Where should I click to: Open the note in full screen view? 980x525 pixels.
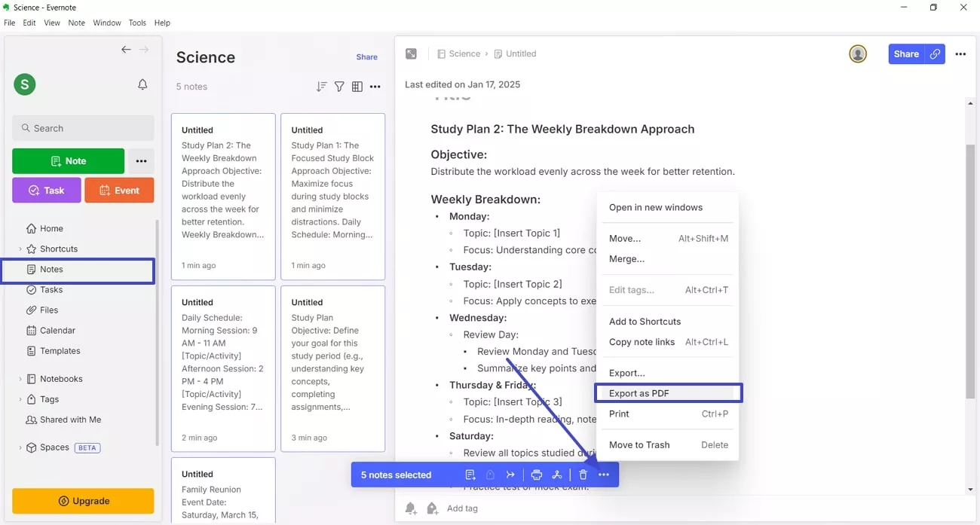(x=411, y=53)
